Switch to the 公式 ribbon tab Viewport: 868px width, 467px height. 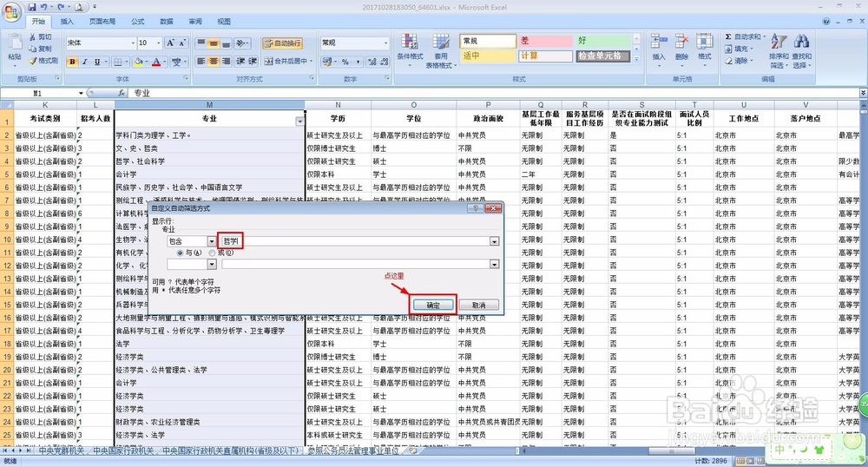click(138, 22)
